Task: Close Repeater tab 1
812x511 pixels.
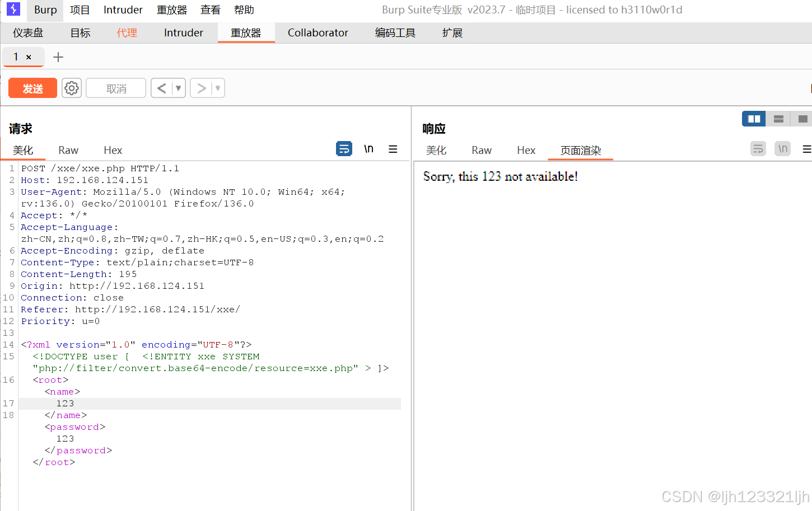Action: coord(29,57)
